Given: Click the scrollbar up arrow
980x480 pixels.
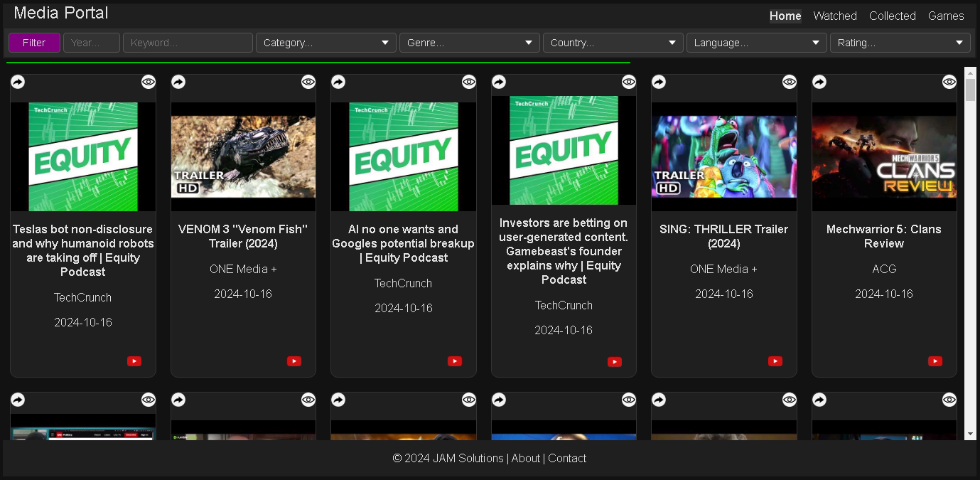Looking at the screenshot, I should 970,73.
